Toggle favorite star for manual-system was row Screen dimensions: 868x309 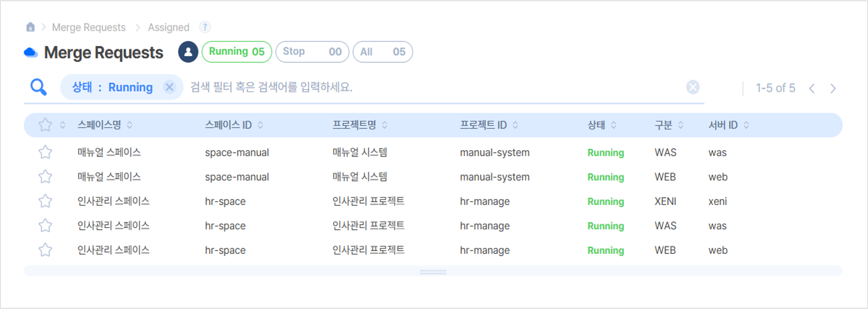(x=45, y=153)
